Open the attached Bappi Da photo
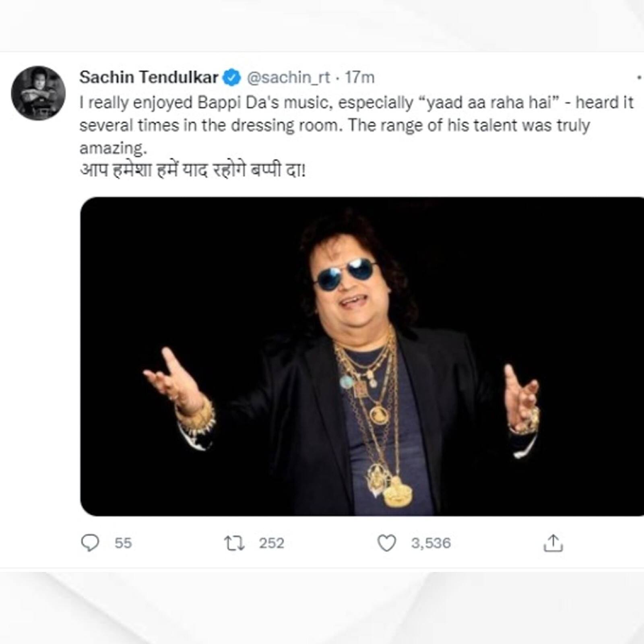This screenshot has height=644, width=644. (362, 356)
